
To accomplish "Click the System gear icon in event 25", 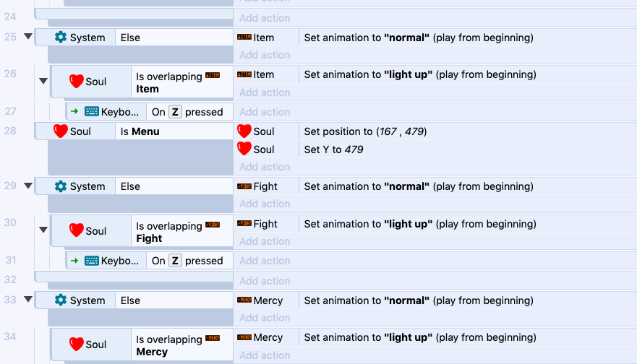I will point(61,38).
